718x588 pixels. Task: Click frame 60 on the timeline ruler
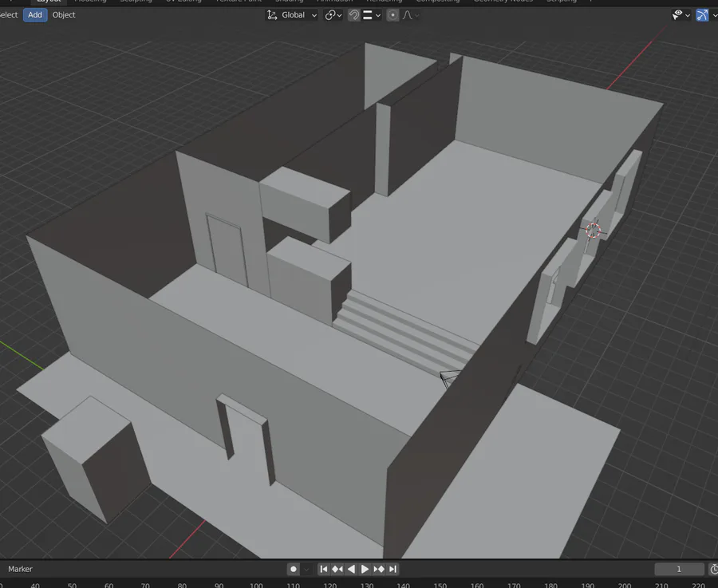coord(108,585)
